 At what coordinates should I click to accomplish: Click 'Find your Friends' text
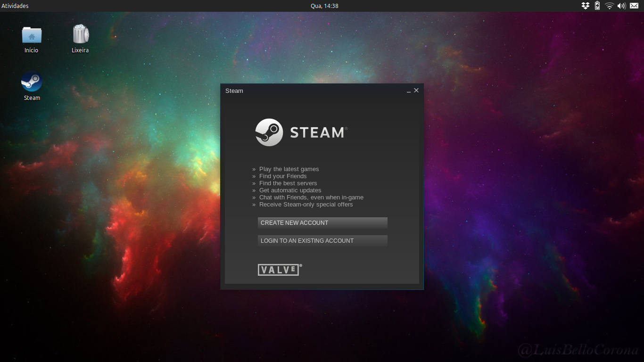click(x=283, y=176)
